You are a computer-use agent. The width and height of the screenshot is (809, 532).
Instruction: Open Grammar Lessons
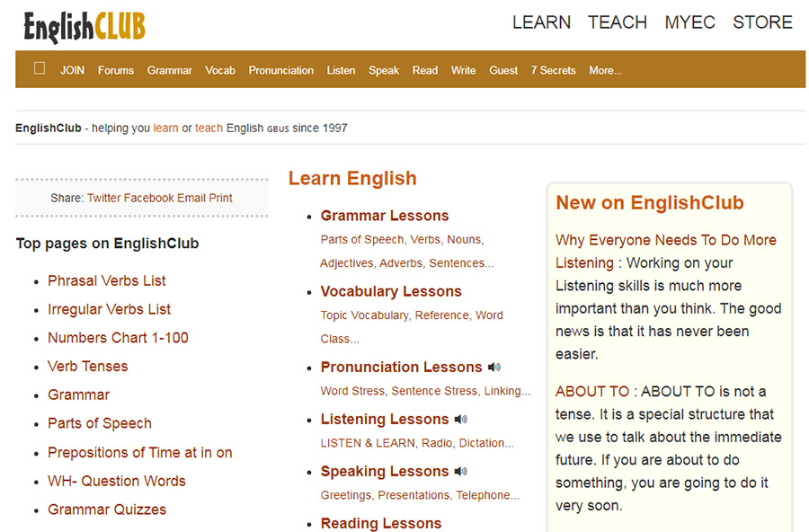(385, 216)
